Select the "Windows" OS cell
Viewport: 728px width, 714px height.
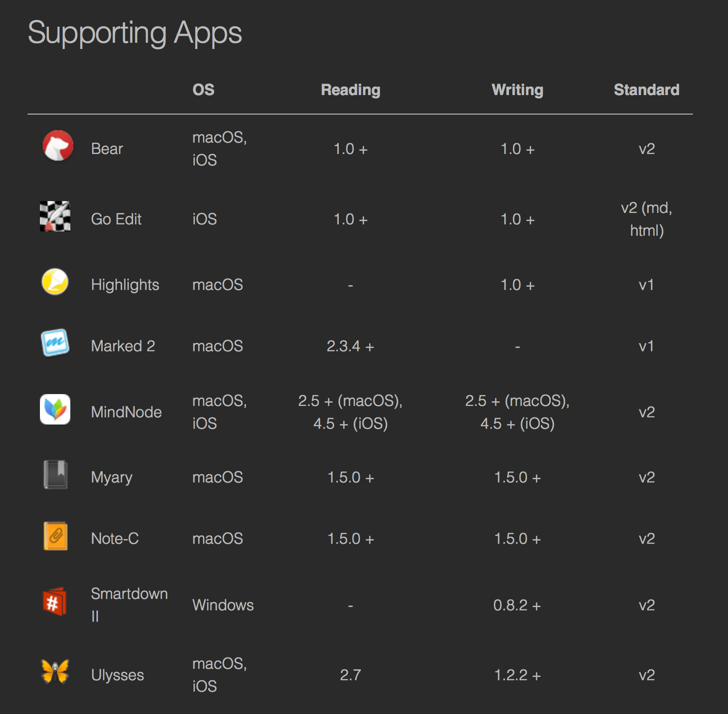pyautogui.click(x=223, y=605)
